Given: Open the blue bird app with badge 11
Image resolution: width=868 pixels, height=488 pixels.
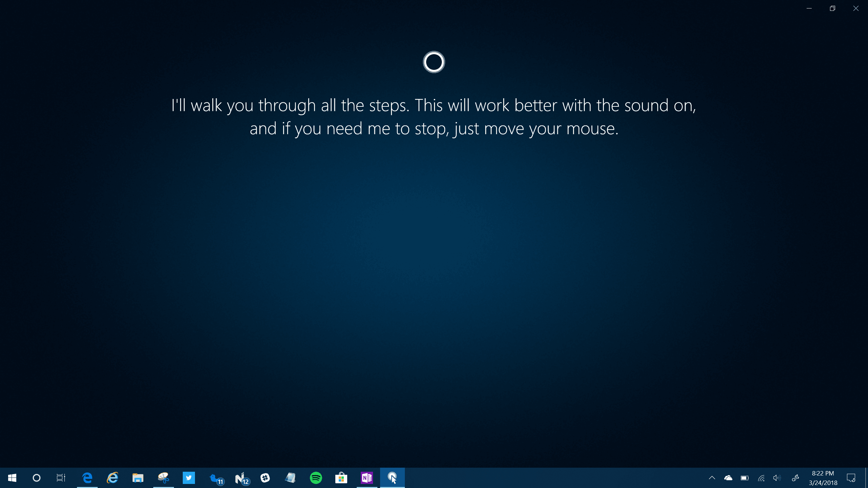Looking at the screenshot, I should tap(215, 478).
